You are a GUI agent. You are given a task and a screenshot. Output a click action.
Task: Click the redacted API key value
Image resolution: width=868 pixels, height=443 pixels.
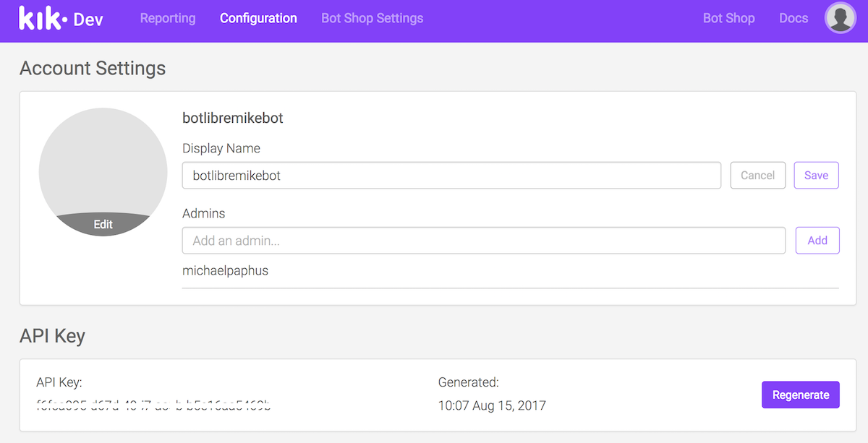156,405
